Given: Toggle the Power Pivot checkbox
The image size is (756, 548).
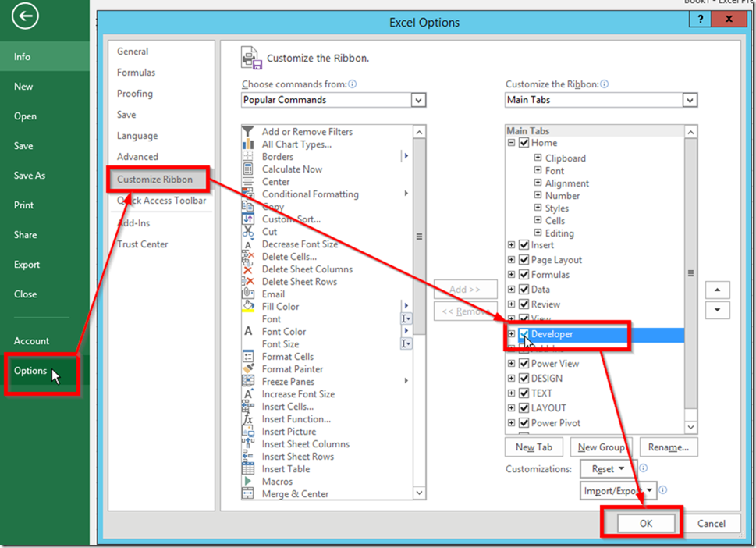Looking at the screenshot, I should pos(524,423).
